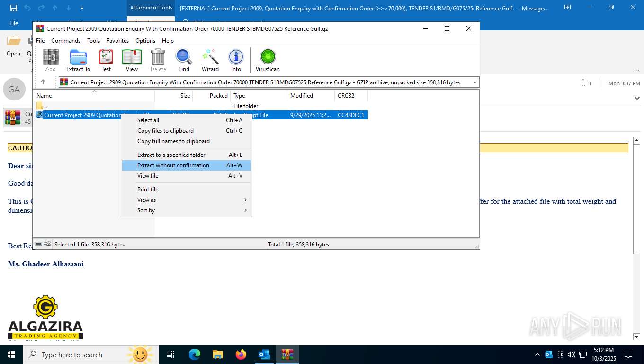Click the Test archive icon
Viewport: 644px width, 364px height.
(x=106, y=60)
